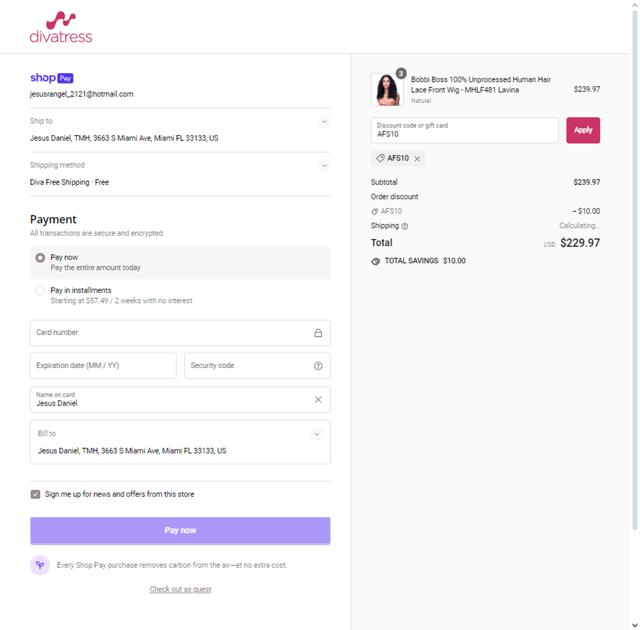Focus the Expiration date field
The image size is (640, 630).
[103, 366]
